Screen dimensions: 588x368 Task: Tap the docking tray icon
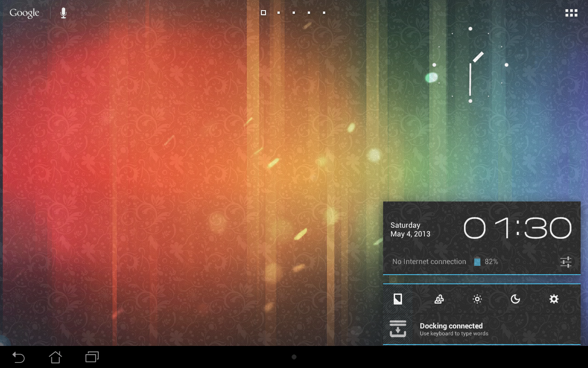click(398, 329)
